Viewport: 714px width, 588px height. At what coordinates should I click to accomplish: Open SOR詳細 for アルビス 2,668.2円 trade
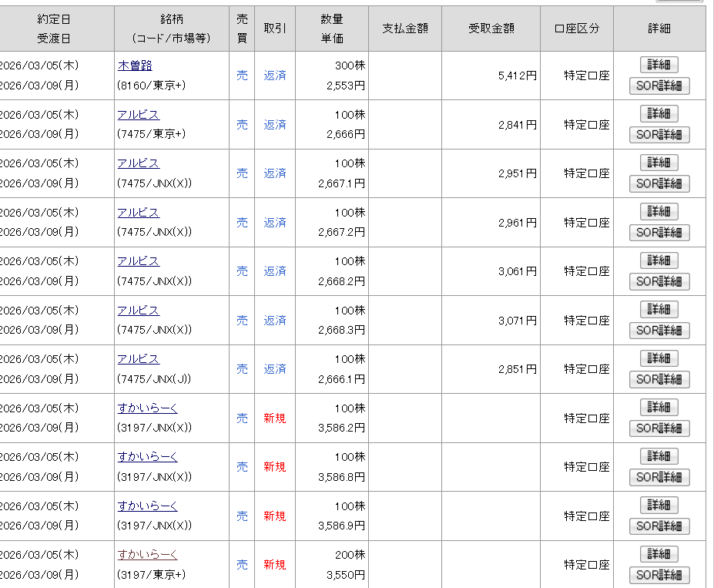[x=659, y=281]
